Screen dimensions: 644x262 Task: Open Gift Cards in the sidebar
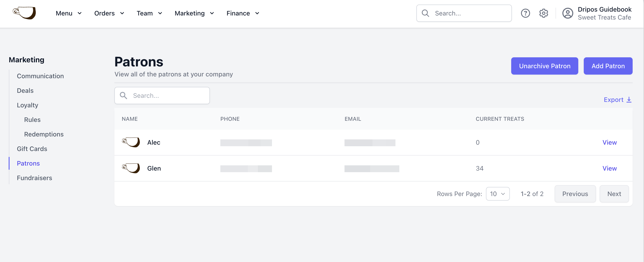click(x=32, y=149)
